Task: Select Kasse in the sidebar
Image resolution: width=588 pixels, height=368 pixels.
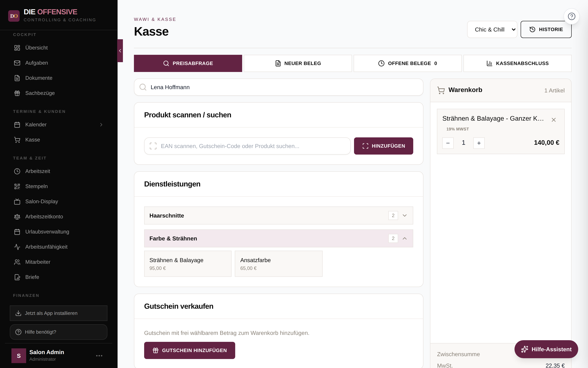Action: [59, 140]
